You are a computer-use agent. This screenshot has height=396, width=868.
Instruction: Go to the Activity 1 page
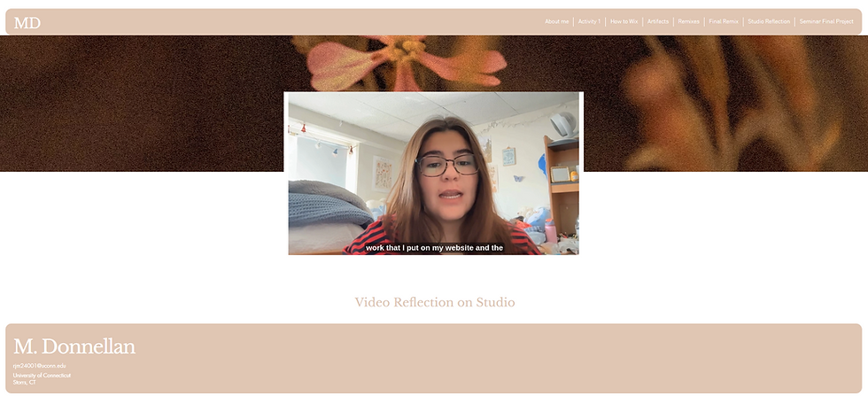pyautogui.click(x=589, y=21)
